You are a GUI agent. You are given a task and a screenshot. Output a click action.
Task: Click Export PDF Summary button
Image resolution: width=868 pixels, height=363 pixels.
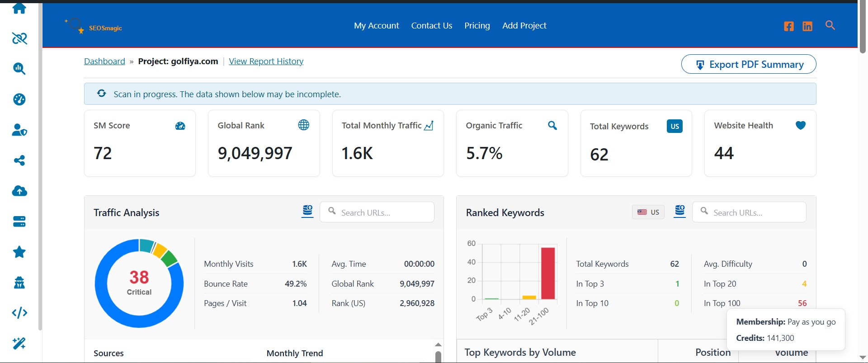749,64
